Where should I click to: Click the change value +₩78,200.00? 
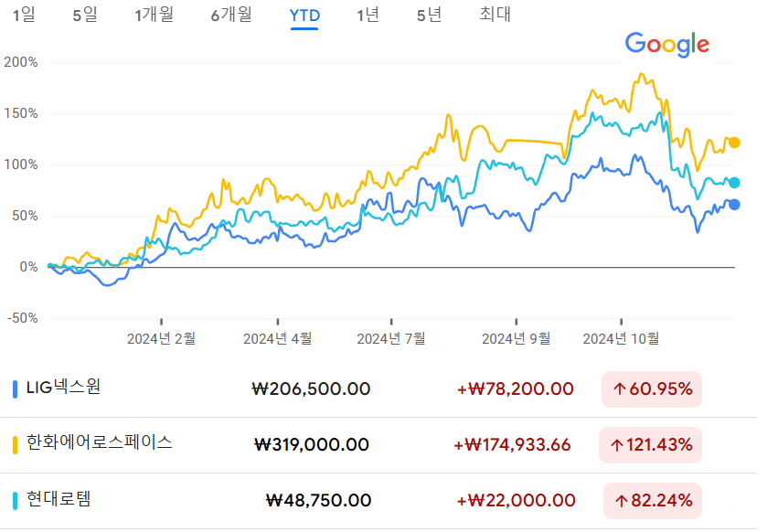(x=515, y=389)
